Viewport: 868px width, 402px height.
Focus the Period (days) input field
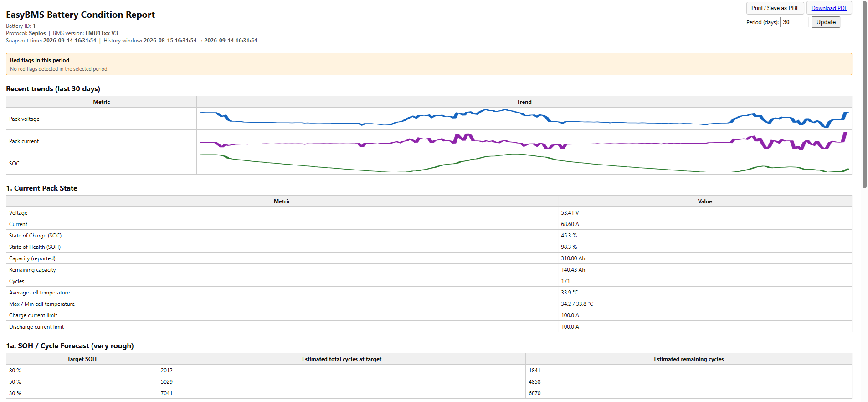pyautogui.click(x=794, y=22)
